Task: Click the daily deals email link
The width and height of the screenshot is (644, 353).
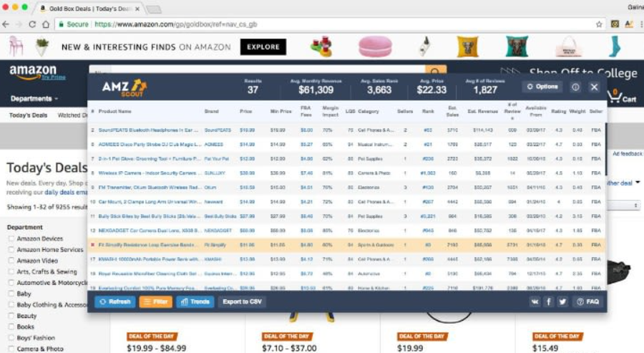Action: 66,193
